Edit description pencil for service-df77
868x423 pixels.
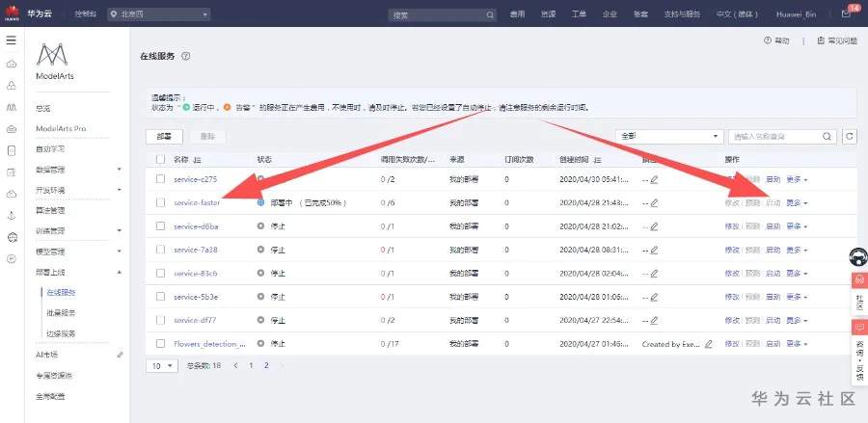tap(654, 321)
